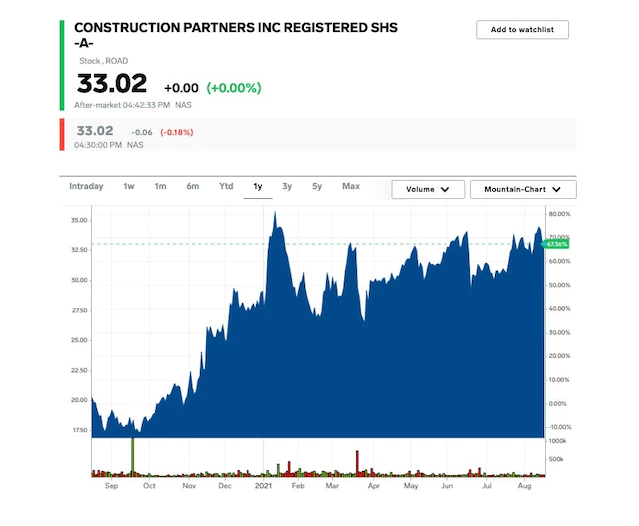The height and width of the screenshot is (526, 639).
Task: Click the 1000k volume axis label
Action: coord(558,441)
